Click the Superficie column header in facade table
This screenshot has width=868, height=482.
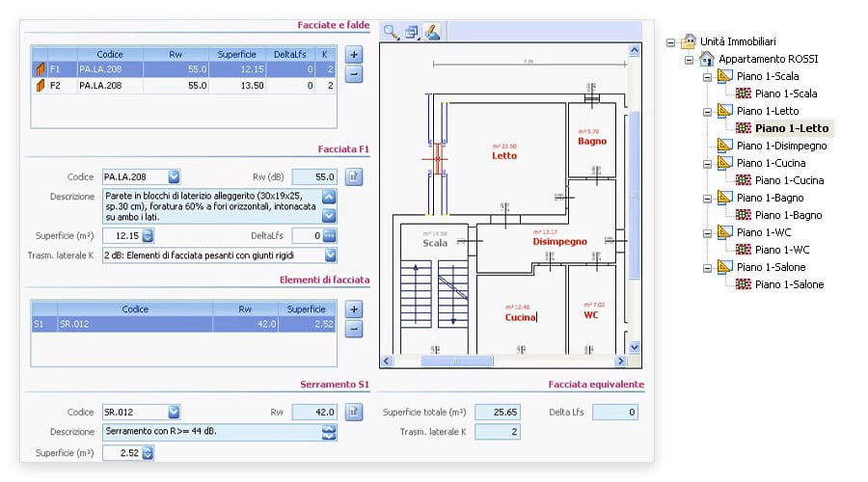click(237, 54)
